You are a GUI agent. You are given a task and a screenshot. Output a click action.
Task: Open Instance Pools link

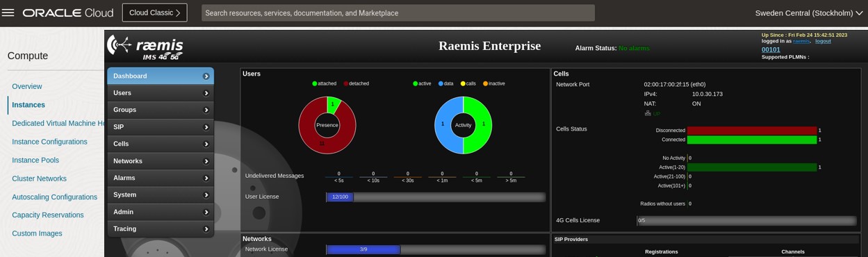pyautogui.click(x=35, y=160)
